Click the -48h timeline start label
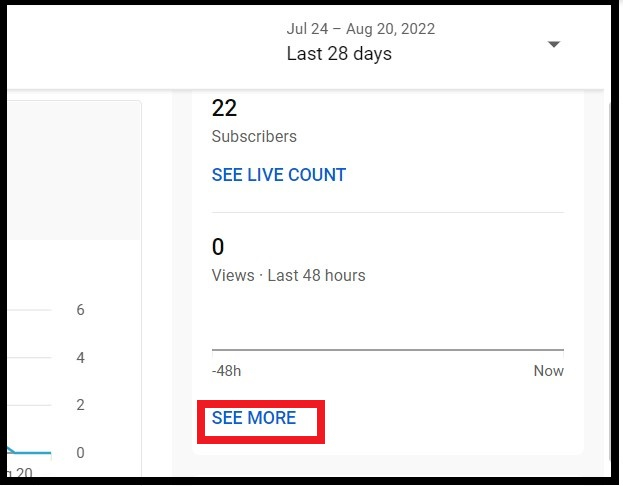The height and width of the screenshot is (486, 623). coord(226,371)
